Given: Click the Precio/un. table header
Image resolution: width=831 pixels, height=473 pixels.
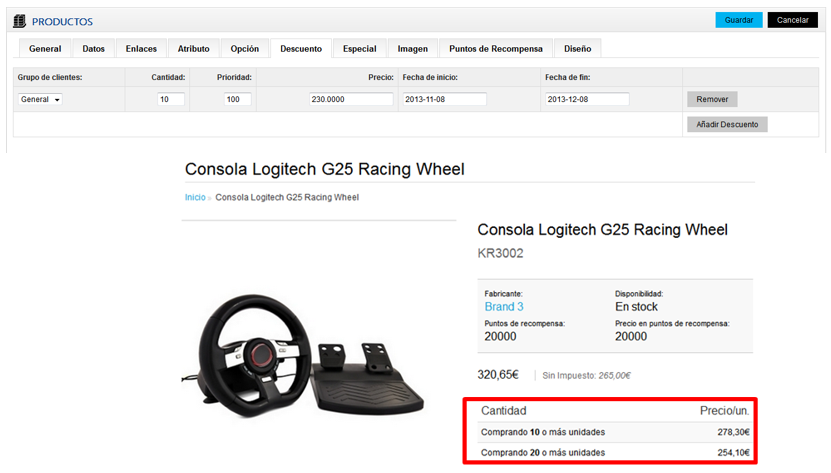Looking at the screenshot, I should [724, 411].
